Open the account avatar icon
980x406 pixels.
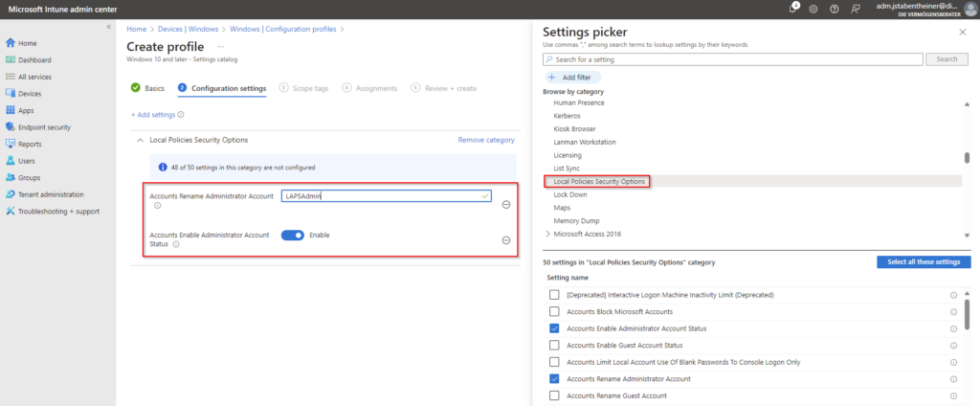point(970,9)
